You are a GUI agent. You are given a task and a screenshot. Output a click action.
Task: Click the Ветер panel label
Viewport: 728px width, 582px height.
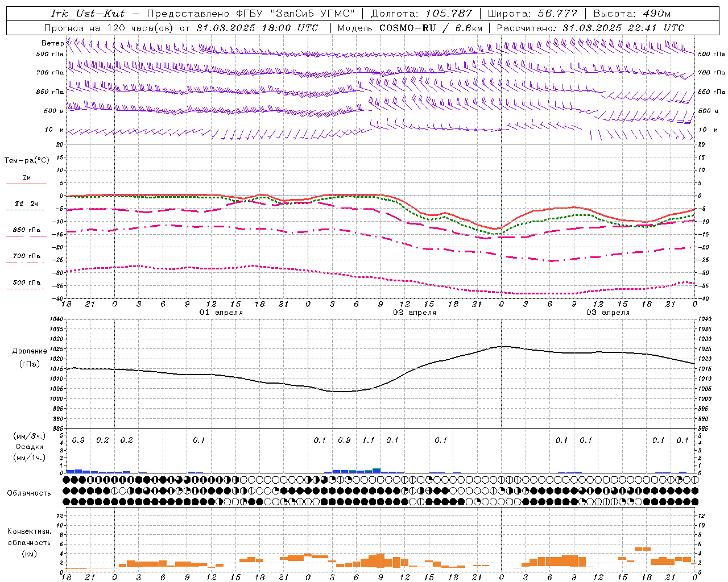click(x=52, y=43)
